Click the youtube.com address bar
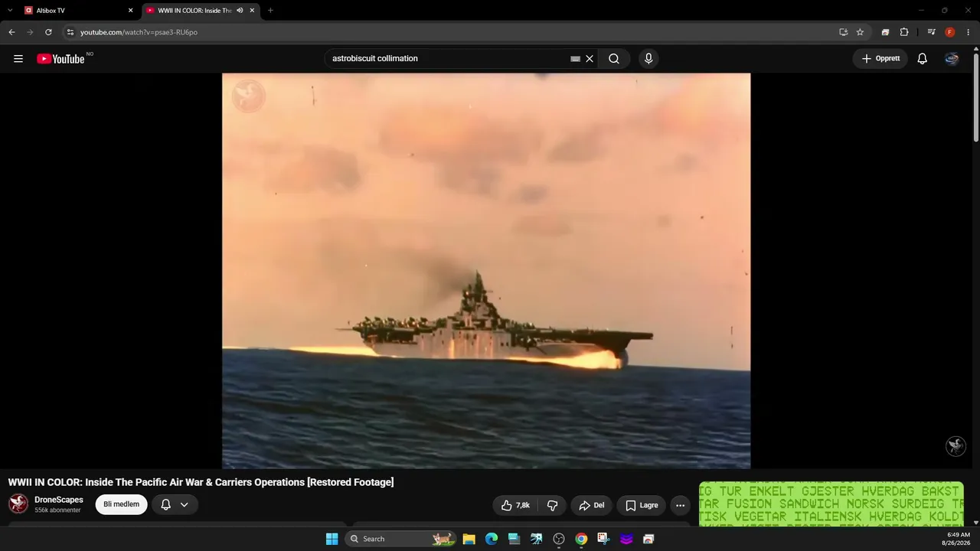Viewport: 980px width, 551px height. 452,32
